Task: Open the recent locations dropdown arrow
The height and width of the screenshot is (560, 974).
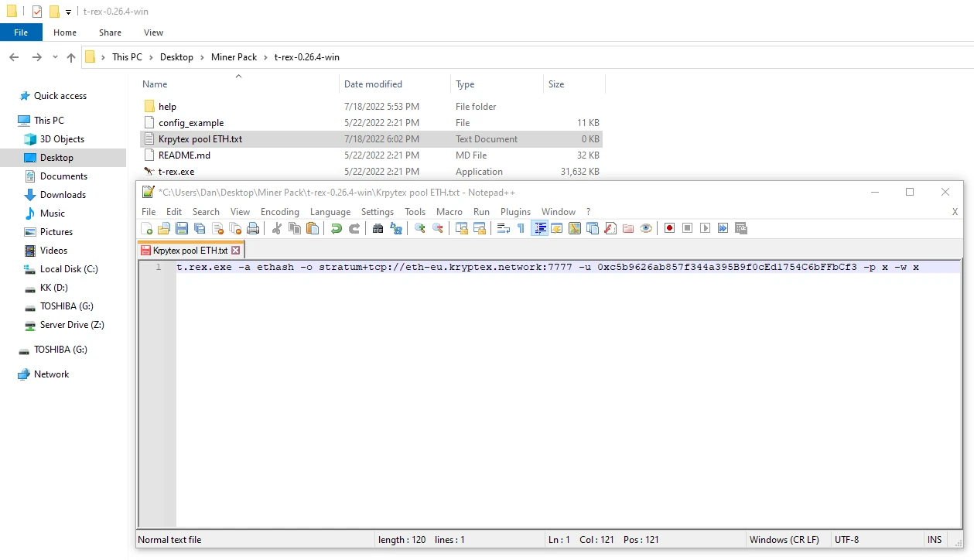Action: 55,57
